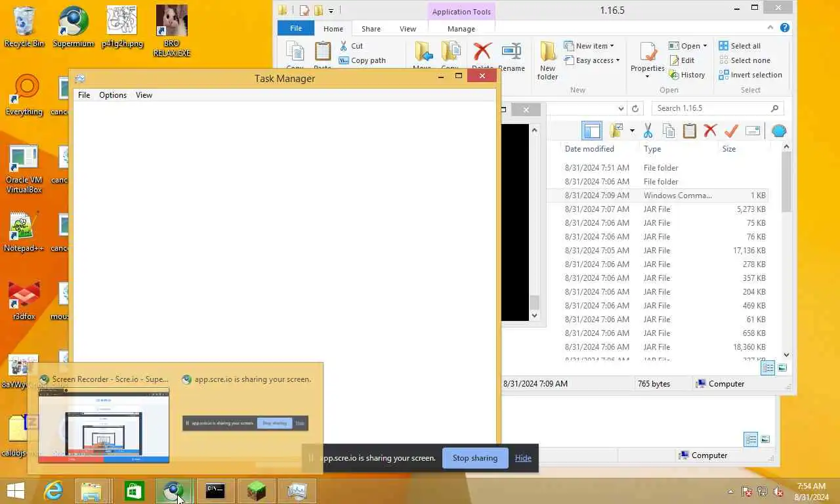Click the scissors icon in the lower toolbar
The image size is (840, 504).
pyautogui.click(x=648, y=131)
